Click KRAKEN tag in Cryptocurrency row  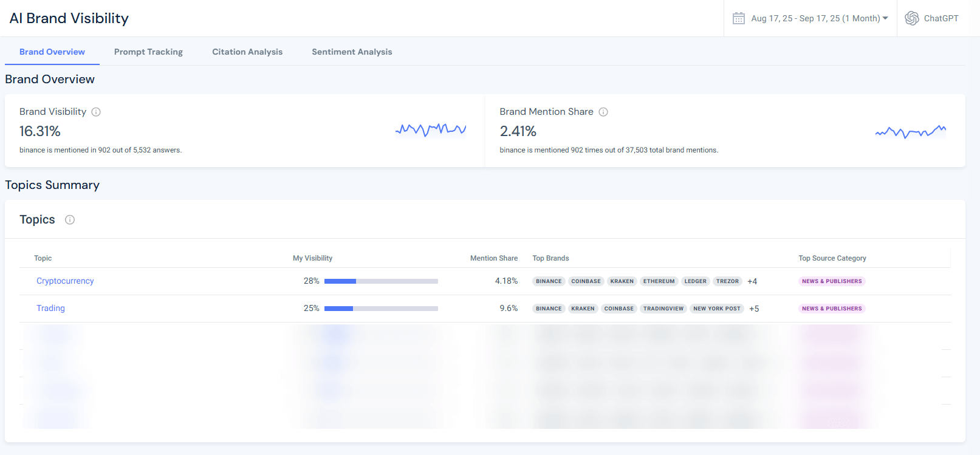[x=622, y=281]
